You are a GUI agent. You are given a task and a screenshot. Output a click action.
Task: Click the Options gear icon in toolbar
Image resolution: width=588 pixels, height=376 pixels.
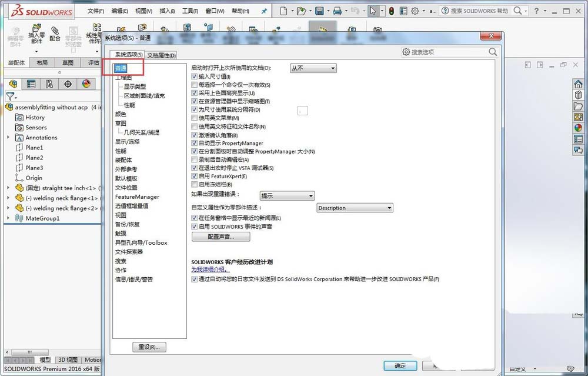pyautogui.click(x=415, y=11)
